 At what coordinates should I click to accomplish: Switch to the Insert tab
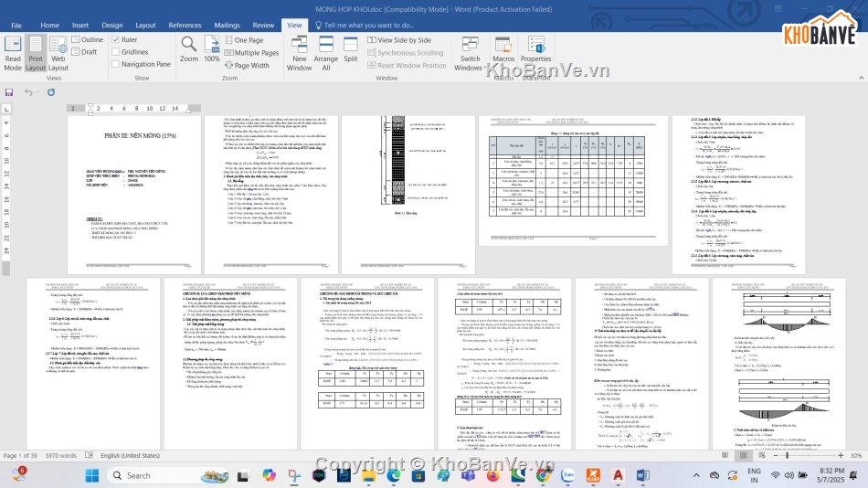coord(80,25)
